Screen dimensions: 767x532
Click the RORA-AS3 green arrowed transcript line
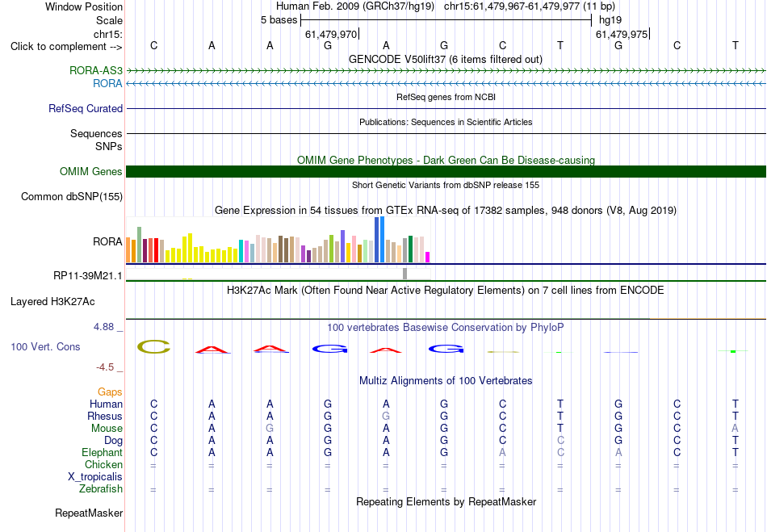coord(446,71)
